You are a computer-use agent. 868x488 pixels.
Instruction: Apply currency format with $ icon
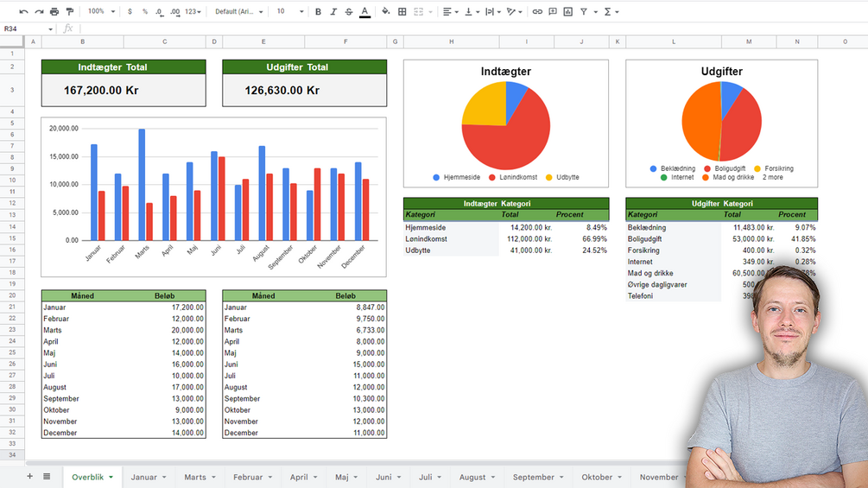(x=130, y=11)
